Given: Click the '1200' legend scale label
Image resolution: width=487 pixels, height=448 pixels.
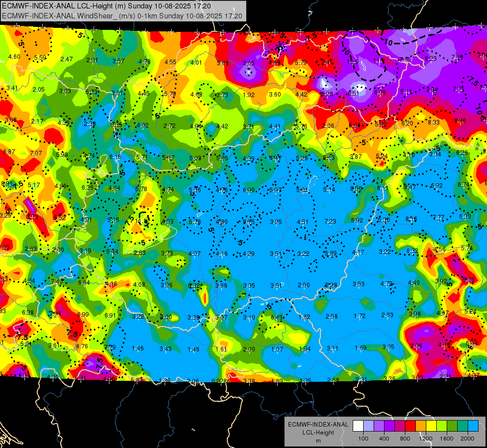Looking at the screenshot, I should pos(425,439).
